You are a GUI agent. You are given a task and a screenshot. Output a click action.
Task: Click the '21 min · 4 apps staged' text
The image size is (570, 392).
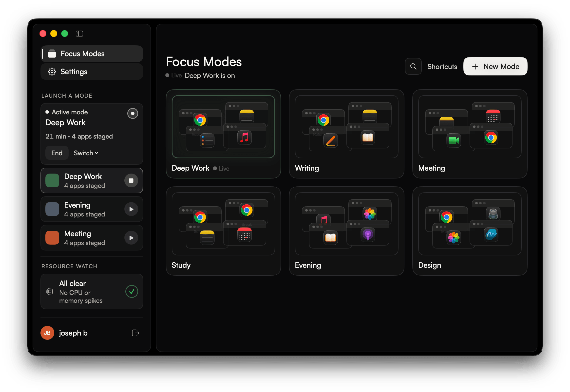(79, 136)
